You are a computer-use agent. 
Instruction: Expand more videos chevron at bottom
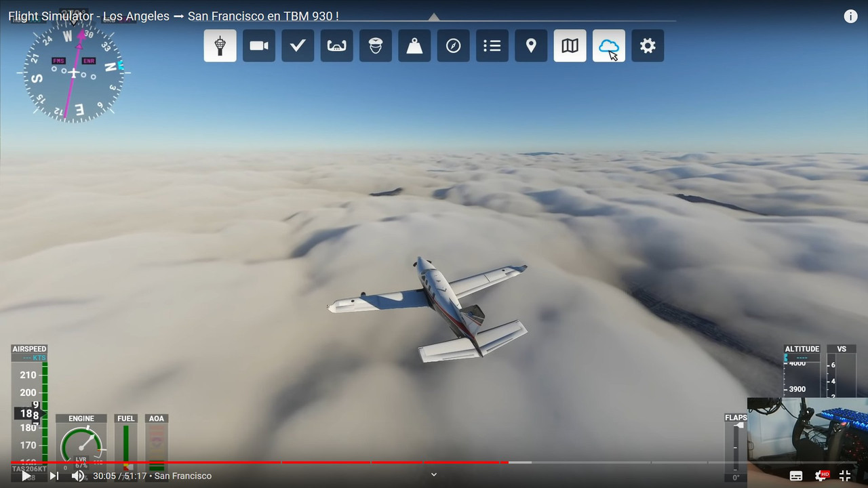434,474
